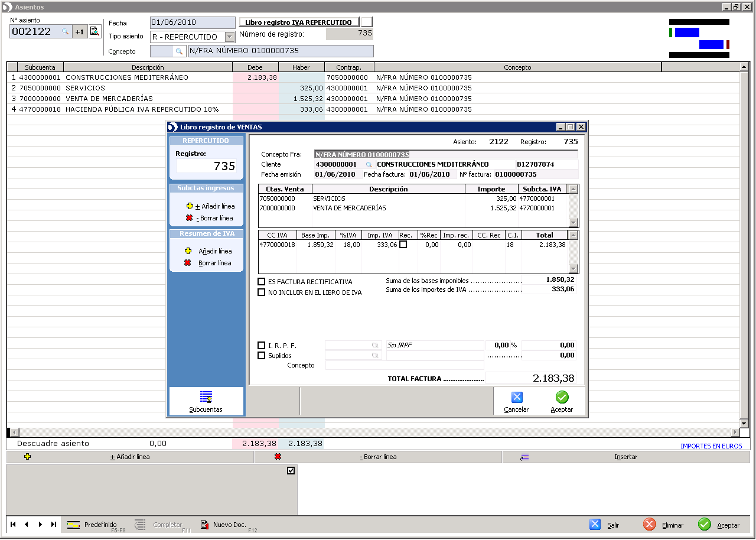Click the Insertar bar button
The image size is (756, 540).
tap(626, 457)
